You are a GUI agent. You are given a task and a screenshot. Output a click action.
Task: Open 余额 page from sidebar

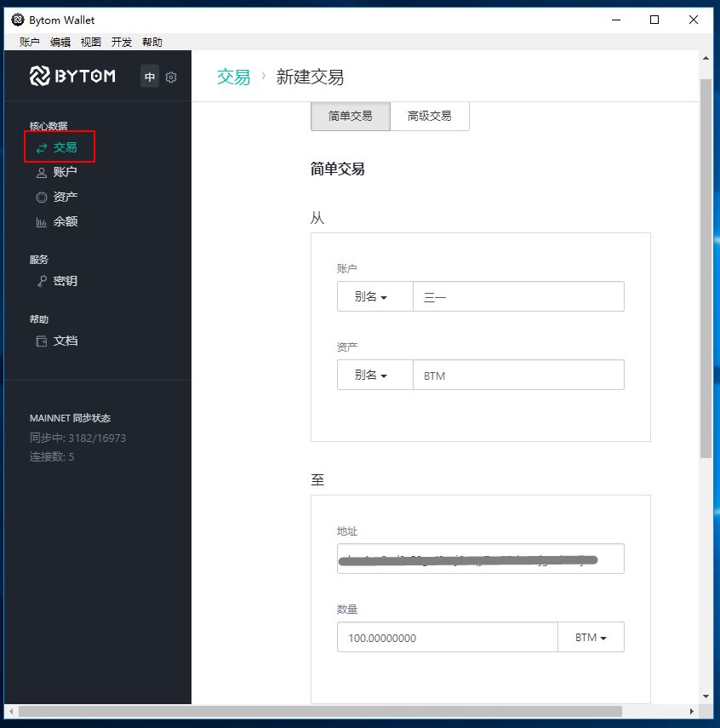(65, 221)
